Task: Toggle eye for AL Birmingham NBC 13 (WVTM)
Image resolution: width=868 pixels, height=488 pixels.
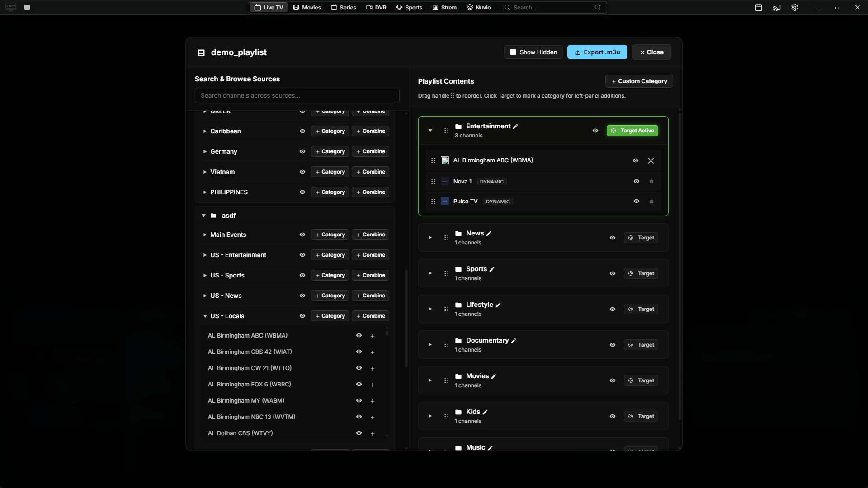Action: pos(359,417)
